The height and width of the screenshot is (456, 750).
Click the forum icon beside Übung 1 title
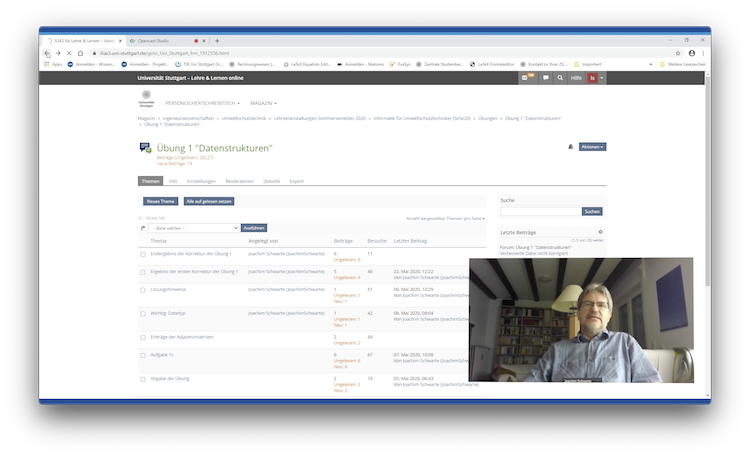click(145, 148)
